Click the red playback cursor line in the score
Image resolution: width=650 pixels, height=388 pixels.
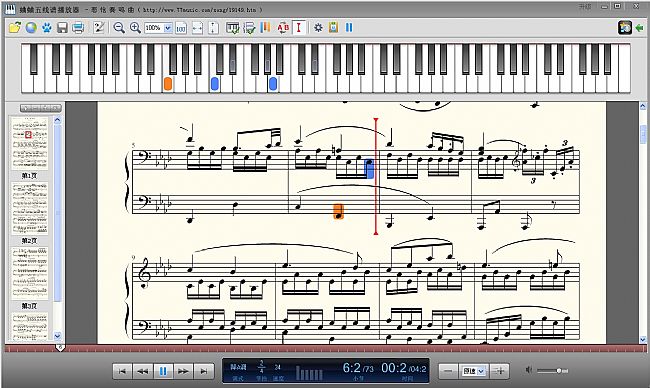(376, 176)
